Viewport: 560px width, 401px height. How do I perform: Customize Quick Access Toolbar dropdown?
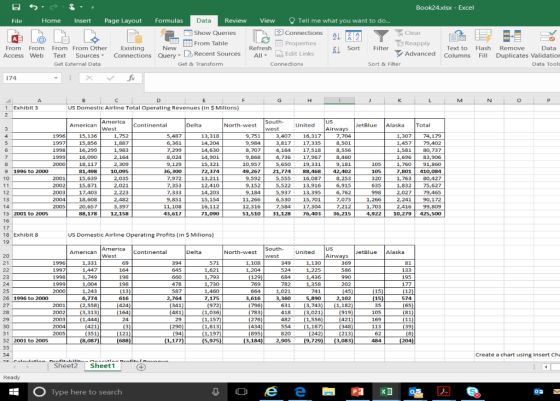click(92, 7)
